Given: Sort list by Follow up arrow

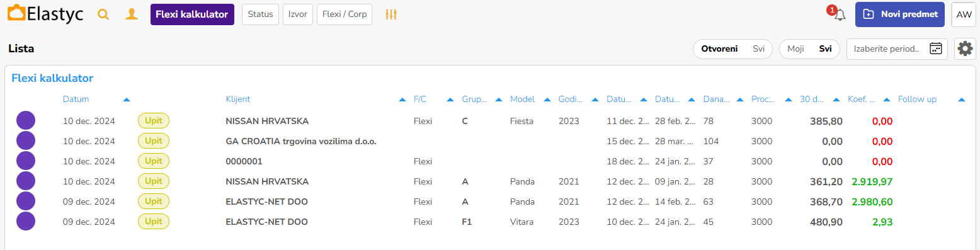Looking at the screenshot, I should 962,99.
